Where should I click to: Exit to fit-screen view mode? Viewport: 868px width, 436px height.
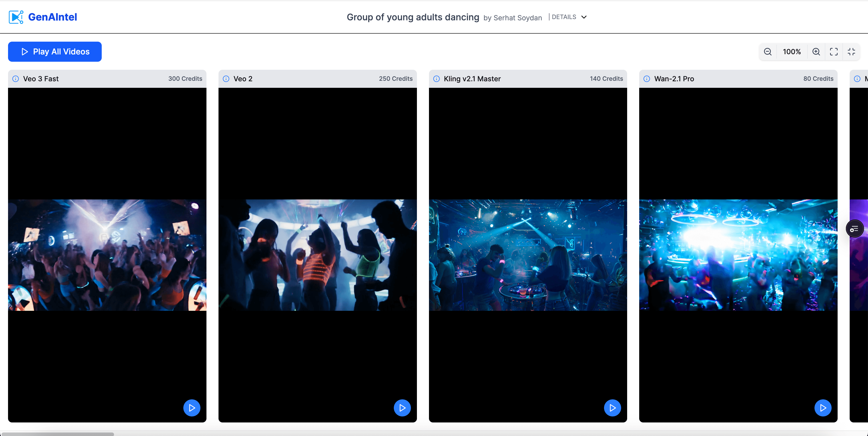tap(851, 51)
